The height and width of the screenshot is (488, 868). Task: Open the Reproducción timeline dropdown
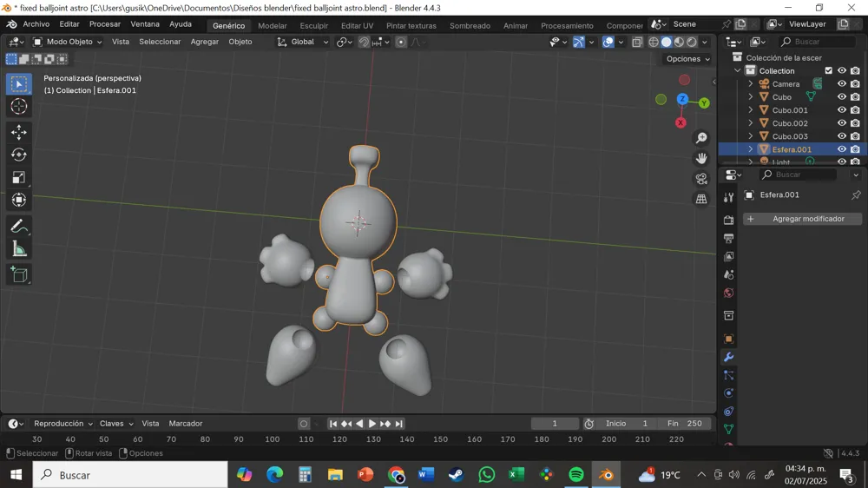click(x=62, y=423)
